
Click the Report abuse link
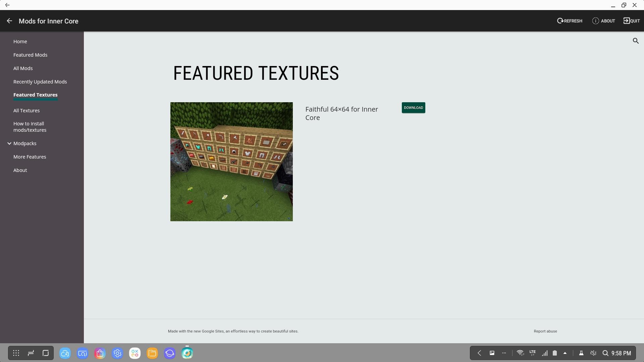click(545, 331)
